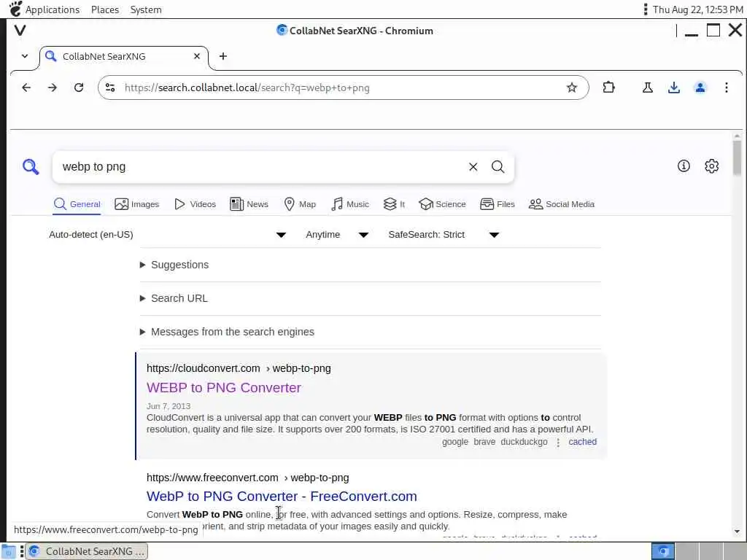Switch to the Videos category
The image size is (747, 560).
pyautogui.click(x=196, y=204)
